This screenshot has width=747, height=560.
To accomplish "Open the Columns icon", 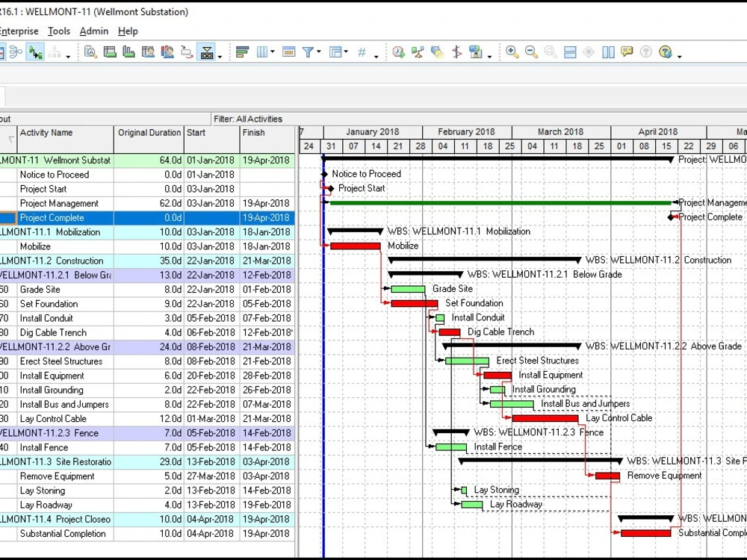I will click(x=262, y=52).
